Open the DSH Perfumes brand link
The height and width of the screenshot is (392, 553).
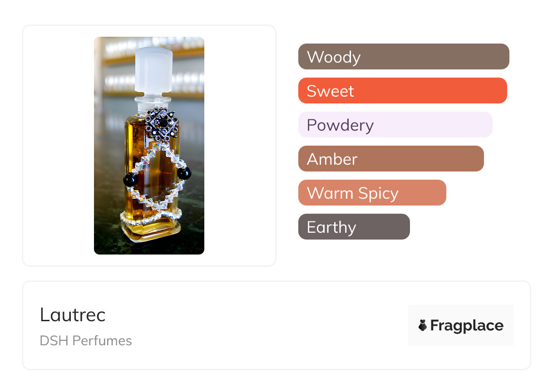click(86, 341)
